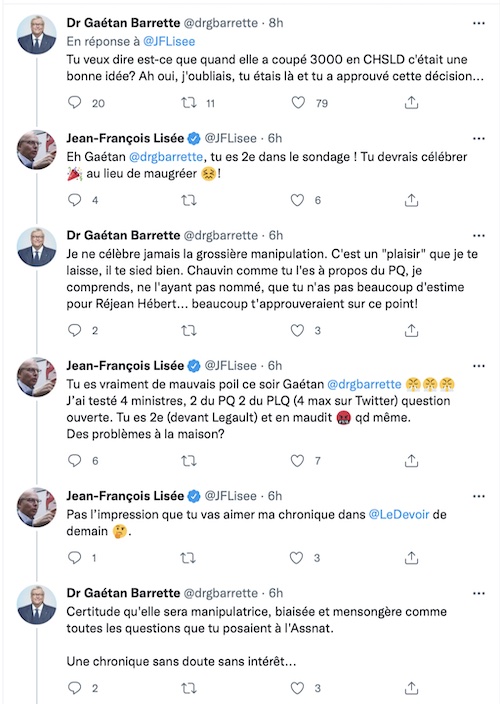500x704 pixels.
Task: Retweet the tweet with 11 retweets
Action: pyautogui.click(x=189, y=103)
